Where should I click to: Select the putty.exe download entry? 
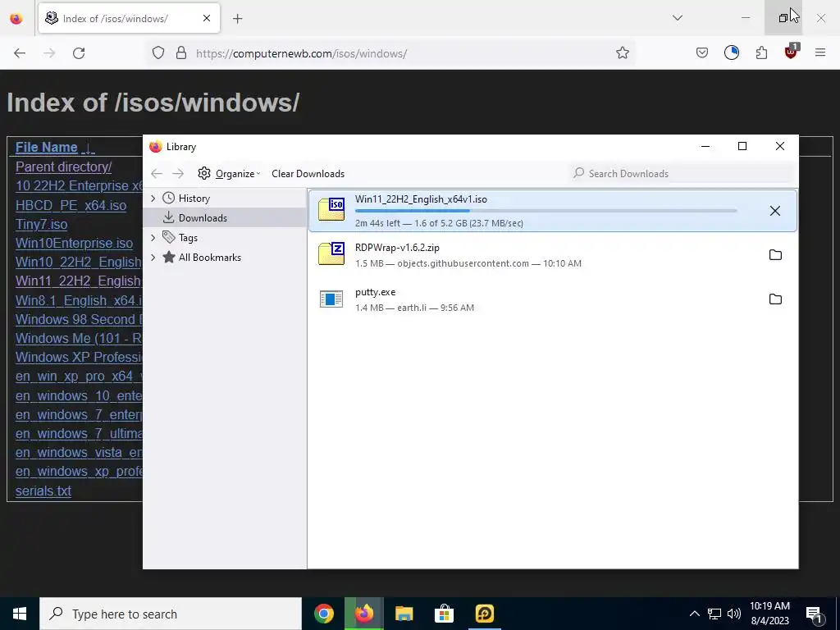(552, 299)
